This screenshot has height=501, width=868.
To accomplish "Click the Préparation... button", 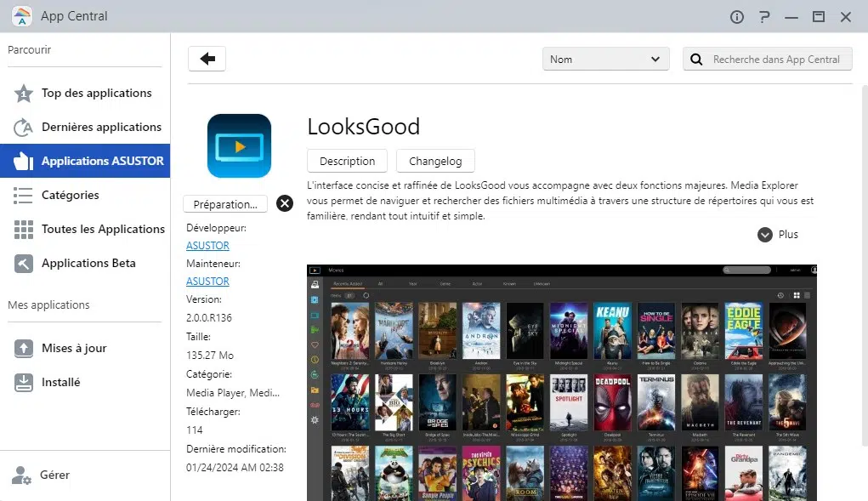I will pos(225,204).
